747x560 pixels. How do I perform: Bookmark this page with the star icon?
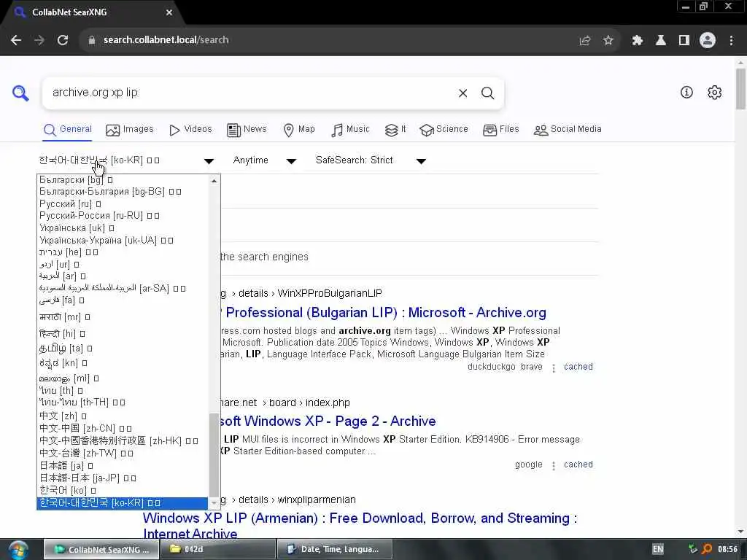[608, 41]
